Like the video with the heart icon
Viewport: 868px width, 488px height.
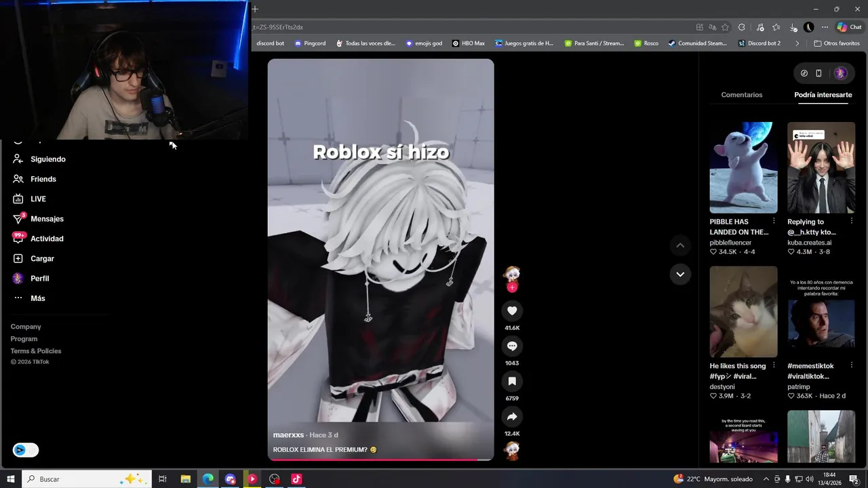[512, 310]
